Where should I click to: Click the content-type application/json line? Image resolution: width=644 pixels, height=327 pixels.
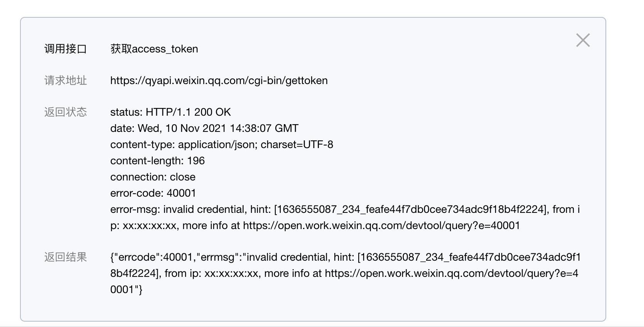[x=222, y=145]
